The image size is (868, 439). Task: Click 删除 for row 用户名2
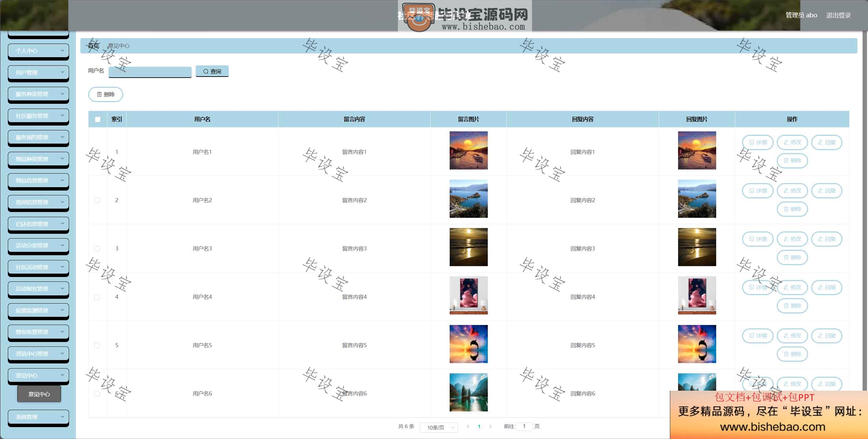pyautogui.click(x=792, y=209)
